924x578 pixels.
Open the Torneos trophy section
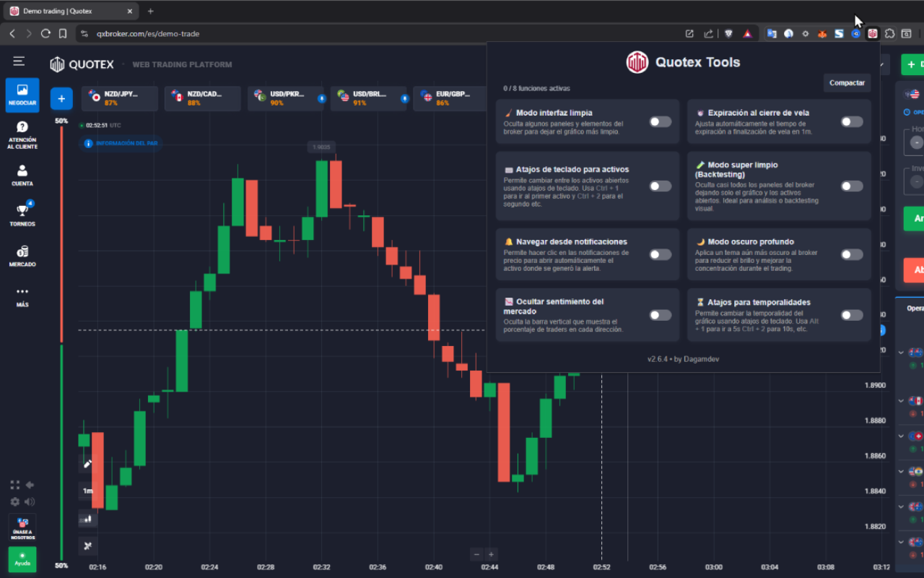coord(22,215)
